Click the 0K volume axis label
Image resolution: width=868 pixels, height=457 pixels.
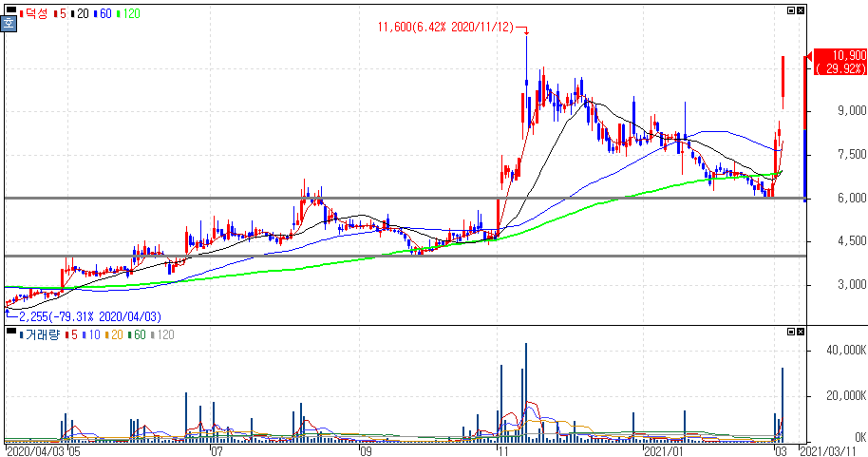pos(859,437)
